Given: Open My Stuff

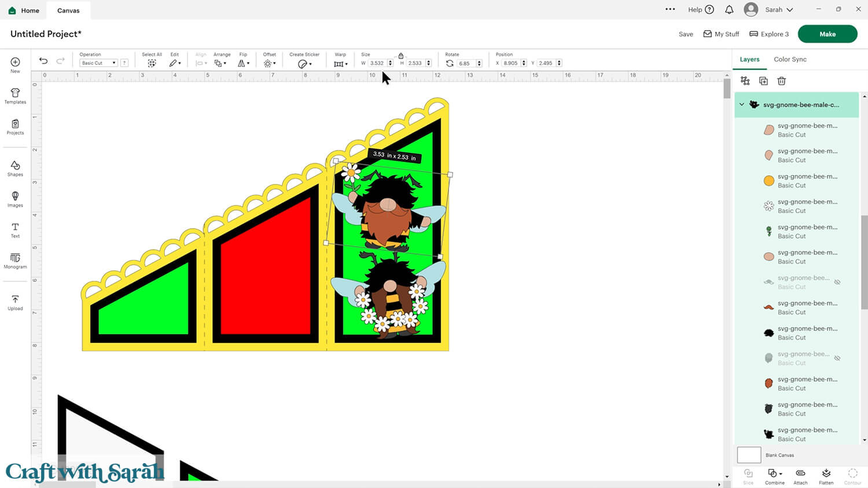Looking at the screenshot, I should (x=721, y=34).
